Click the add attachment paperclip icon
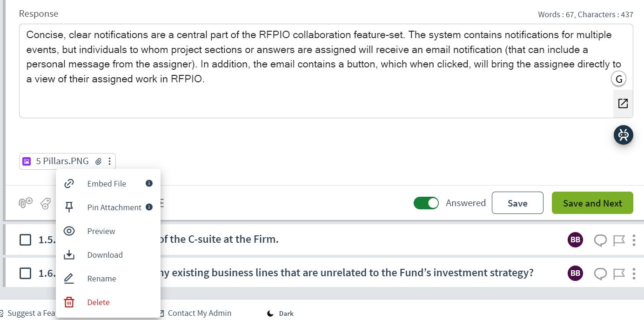The width and height of the screenshot is (644, 320). 26,203
